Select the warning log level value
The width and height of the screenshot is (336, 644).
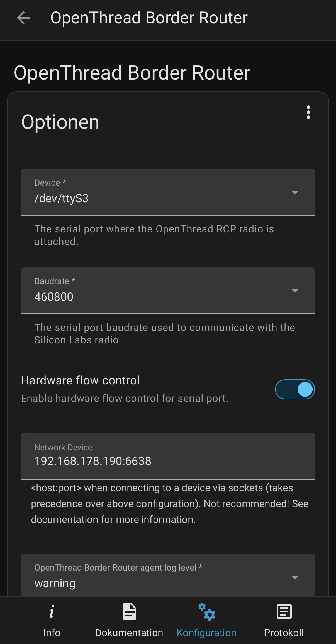[x=55, y=584]
